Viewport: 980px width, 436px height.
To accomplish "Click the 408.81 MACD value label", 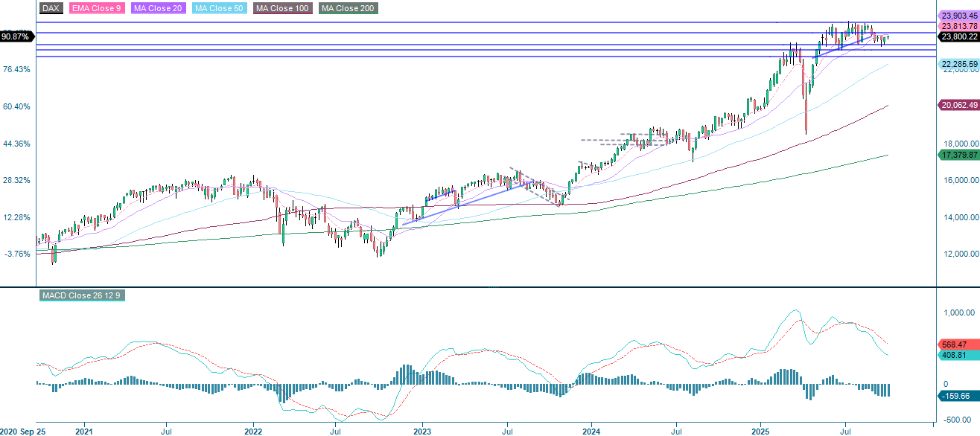I will [x=955, y=354].
